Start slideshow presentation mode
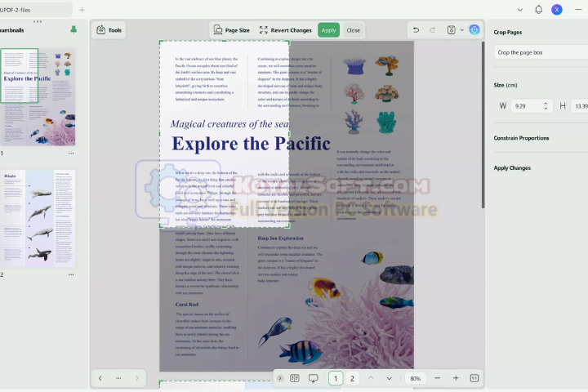 tap(313, 378)
